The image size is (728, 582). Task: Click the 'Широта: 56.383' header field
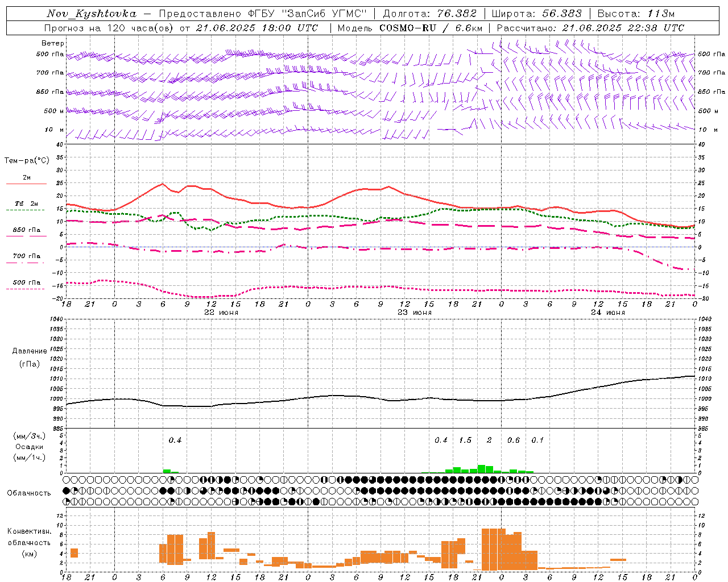[536, 14]
